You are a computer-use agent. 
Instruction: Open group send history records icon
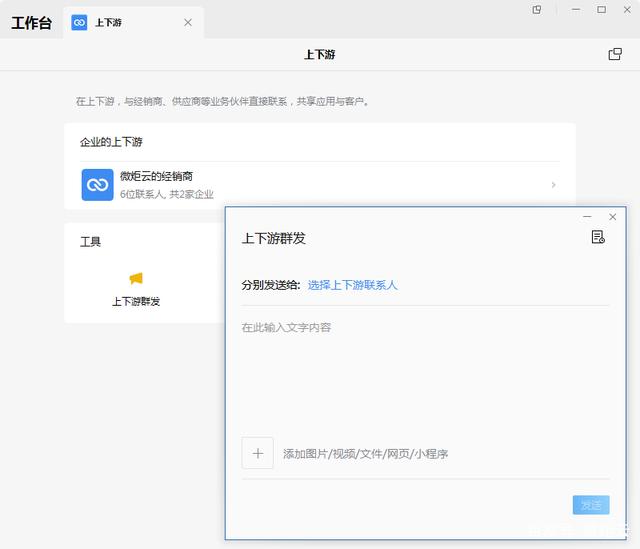pos(598,237)
